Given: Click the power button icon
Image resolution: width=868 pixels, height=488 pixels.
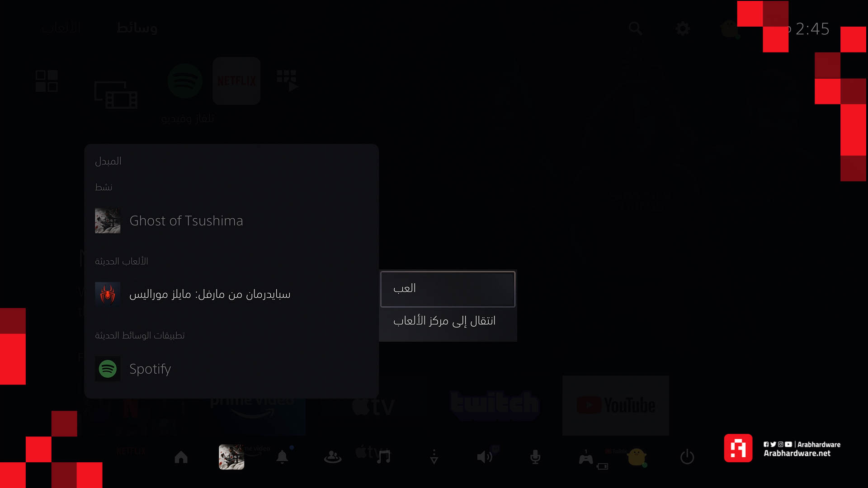Looking at the screenshot, I should point(687,457).
